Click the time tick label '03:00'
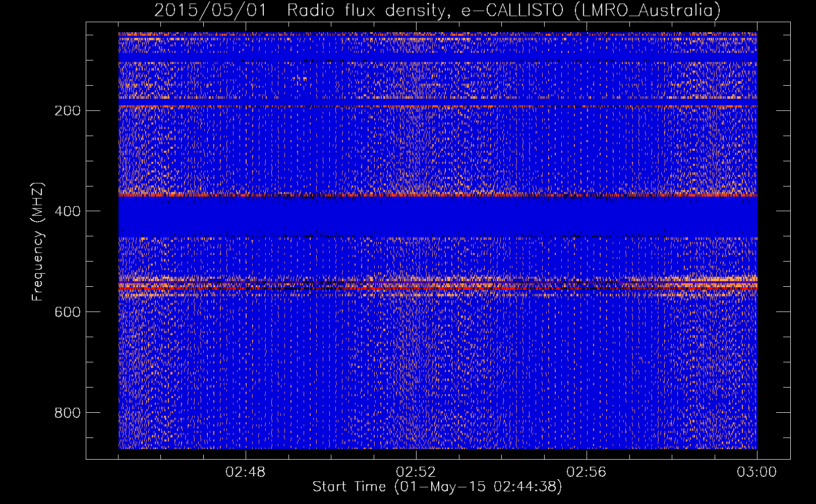The image size is (816, 504). pyautogui.click(x=757, y=472)
